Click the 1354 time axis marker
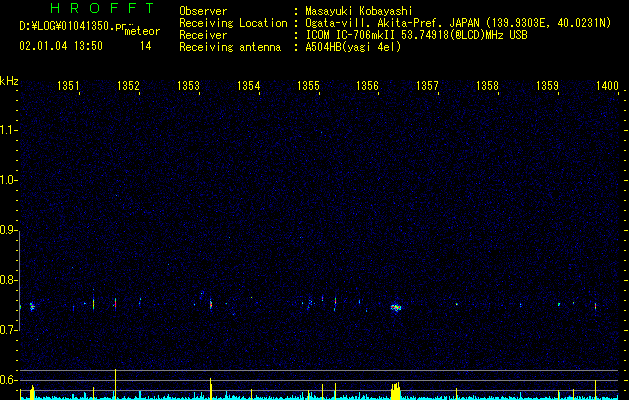 (248, 85)
